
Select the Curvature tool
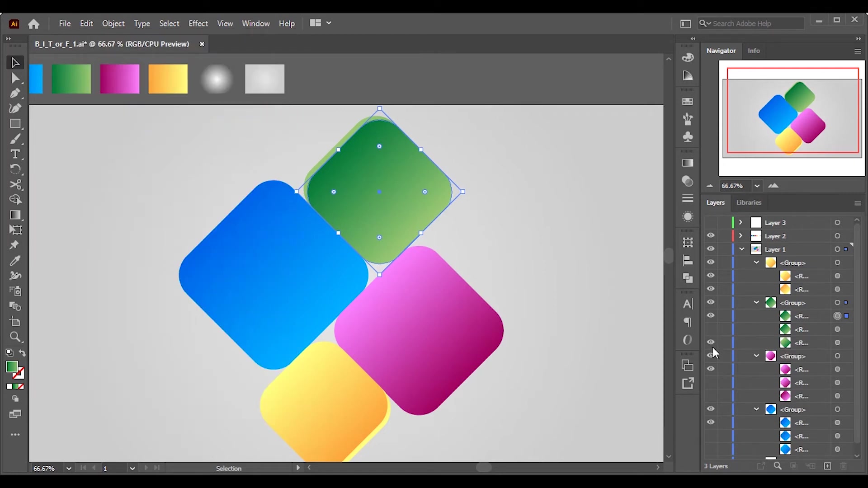pos(15,108)
